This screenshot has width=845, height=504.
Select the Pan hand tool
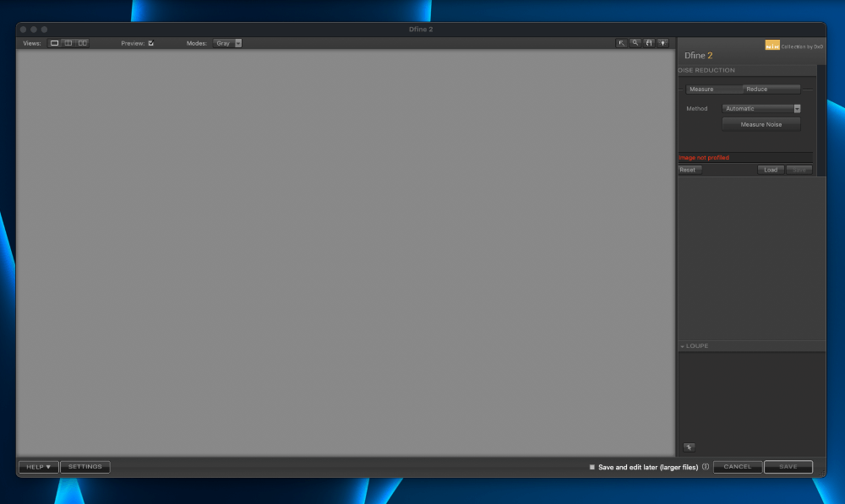649,43
